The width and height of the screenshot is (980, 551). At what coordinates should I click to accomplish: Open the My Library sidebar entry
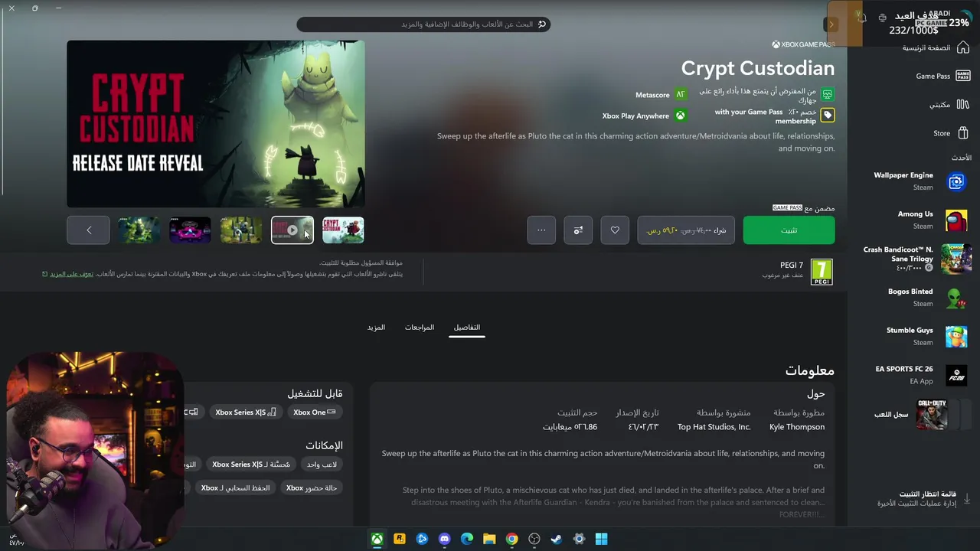click(x=950, y=104)
